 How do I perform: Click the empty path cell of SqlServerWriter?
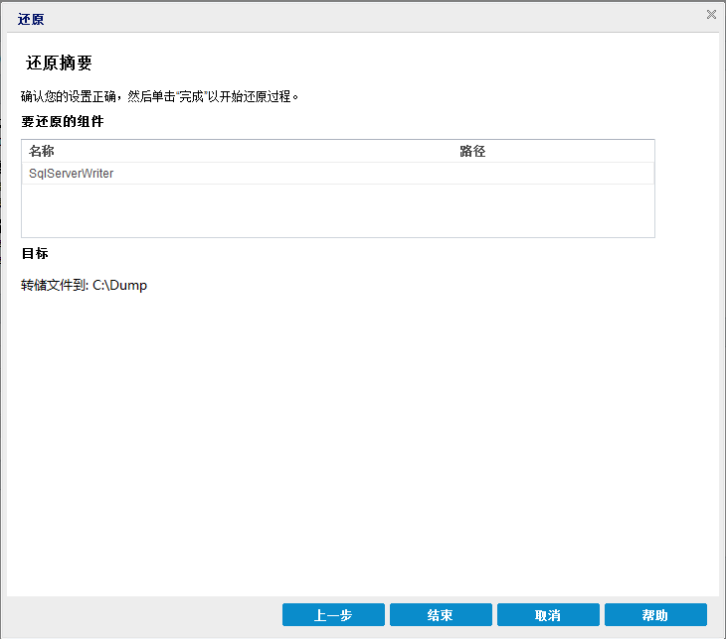[550, 173]
